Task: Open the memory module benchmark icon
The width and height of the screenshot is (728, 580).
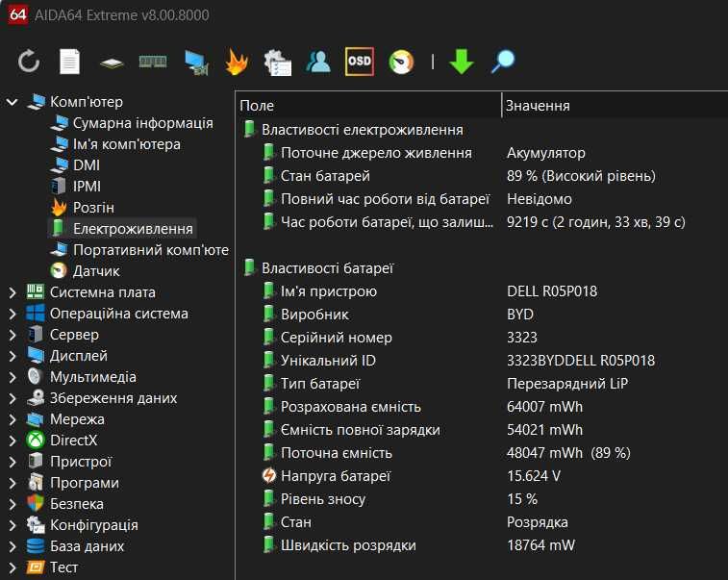Action: pos(153,62)
